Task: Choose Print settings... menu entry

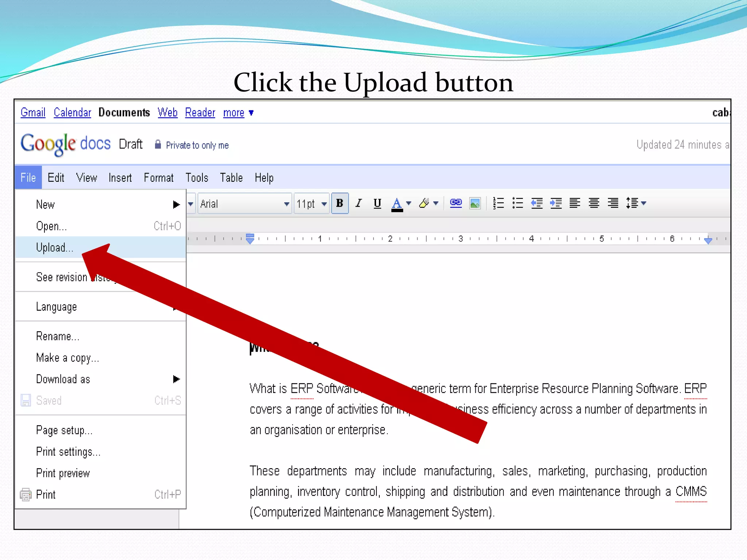Action: (101, 452)
